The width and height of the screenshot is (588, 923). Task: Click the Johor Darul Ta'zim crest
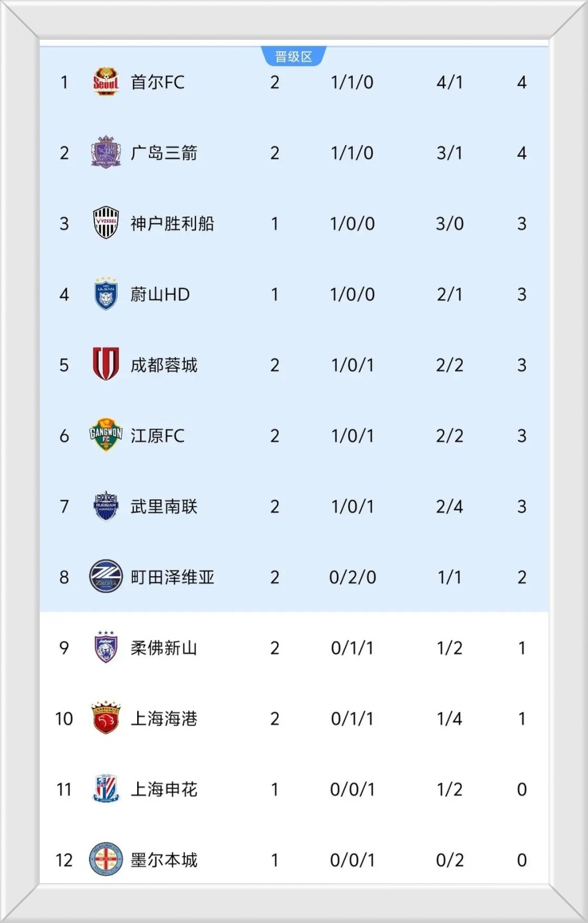point(105,648)
